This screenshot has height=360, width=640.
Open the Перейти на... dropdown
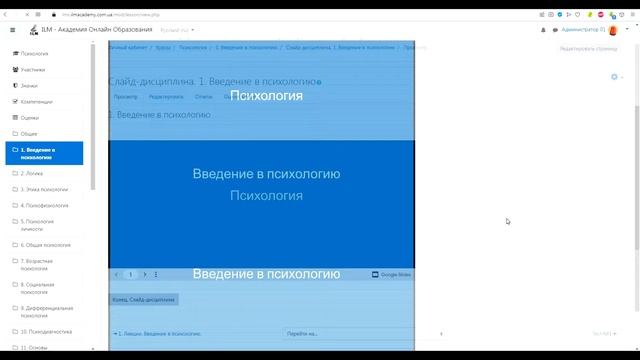pos(364,334)
